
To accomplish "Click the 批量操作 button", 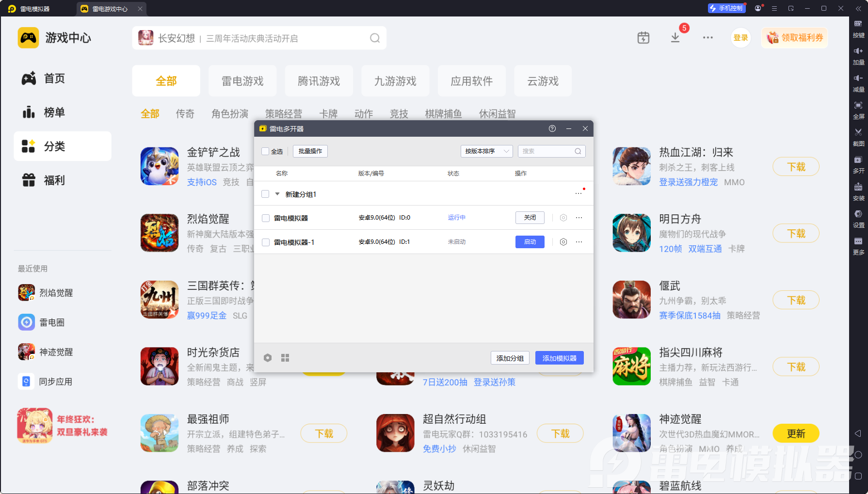I will click(310, 151).
